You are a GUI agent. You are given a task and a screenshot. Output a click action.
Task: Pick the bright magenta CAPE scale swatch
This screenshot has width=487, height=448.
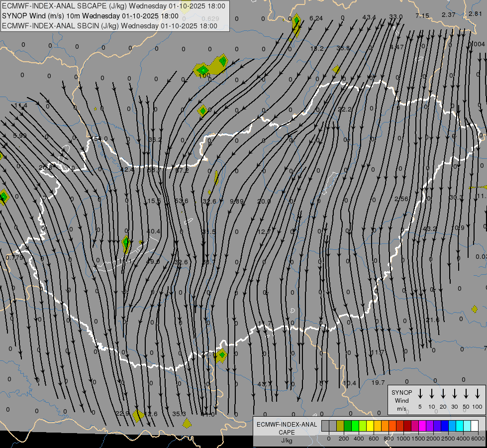tap(422, 426)
